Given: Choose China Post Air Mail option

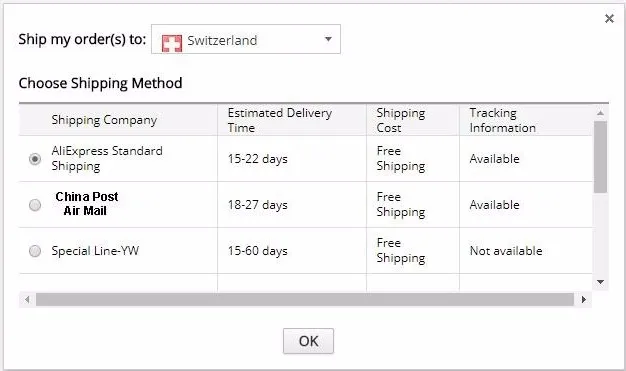Looking at the screenshot, I should click(x=35, y=205).
